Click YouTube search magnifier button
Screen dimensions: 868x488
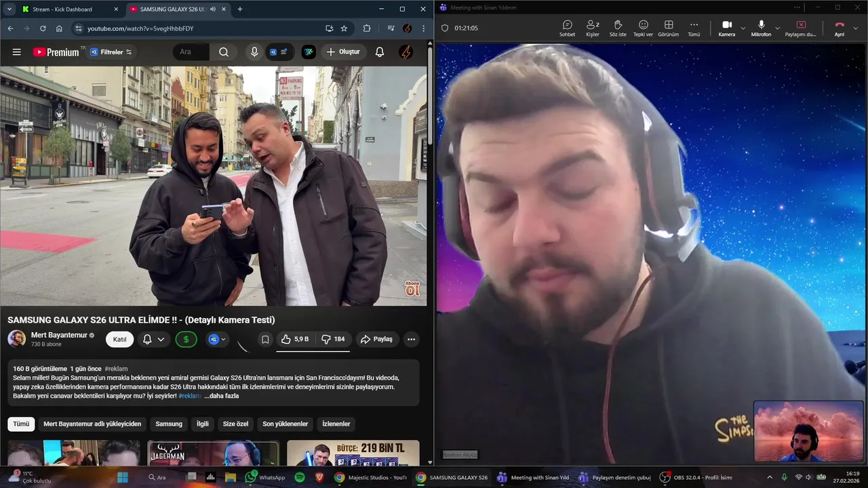[x=224, y=52]
